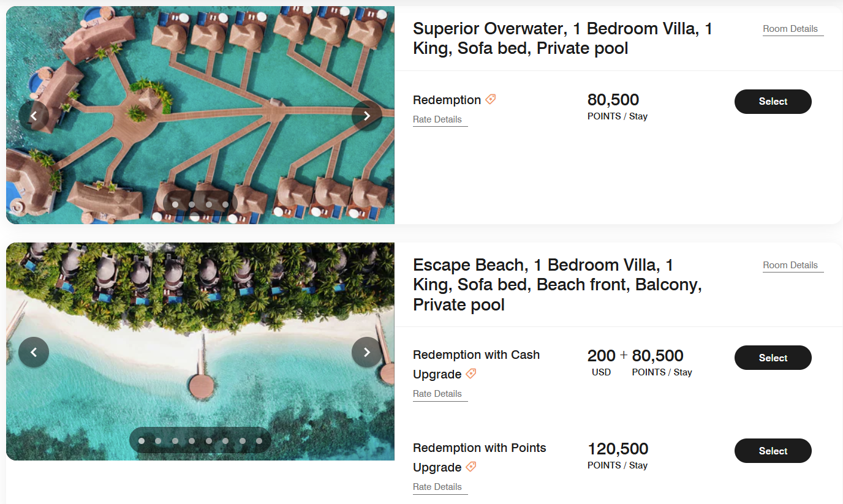
Task: Select the 80,500 points Redemption rate
Action: click(773, 102)
